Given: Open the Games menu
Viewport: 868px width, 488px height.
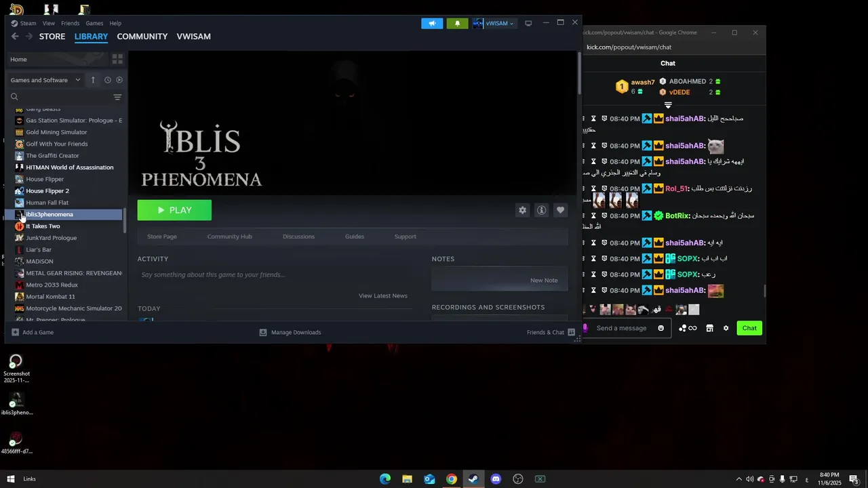Looking at the screenshot, I should click(x=94, y=23).
